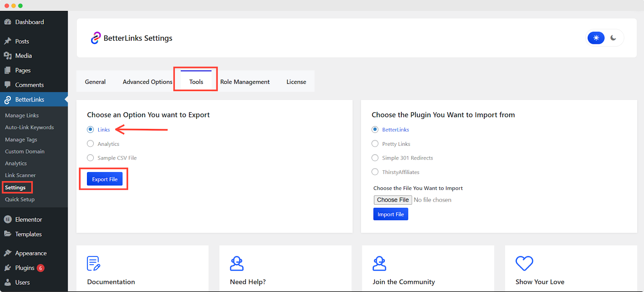This screenshot has height=292, width=644.
Task: Open Settings submenu item under BetterLinks
Action: pyautogui.click(x=15, y=188)
